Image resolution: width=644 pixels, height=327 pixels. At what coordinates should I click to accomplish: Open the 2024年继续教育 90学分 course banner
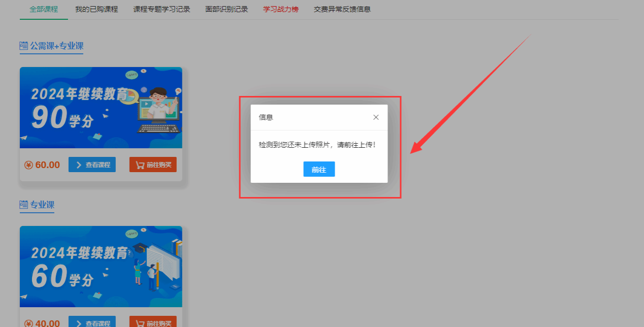pos(101,108)
